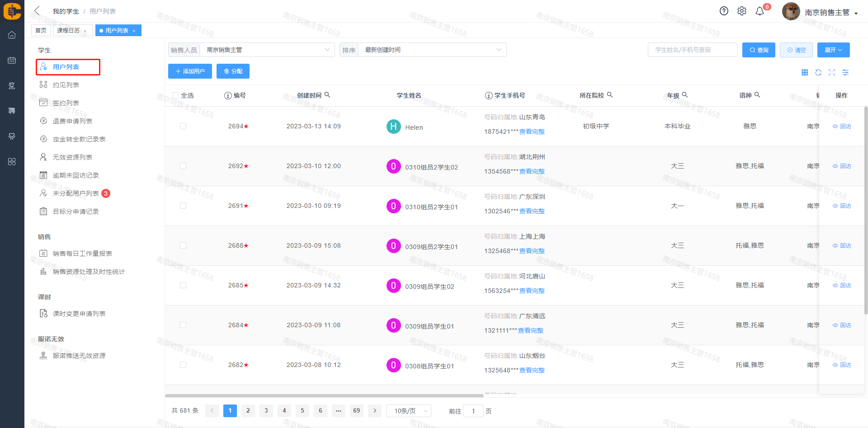868x428 pixels.
Task: Click the student name search field
Action: tap(692, 50)
